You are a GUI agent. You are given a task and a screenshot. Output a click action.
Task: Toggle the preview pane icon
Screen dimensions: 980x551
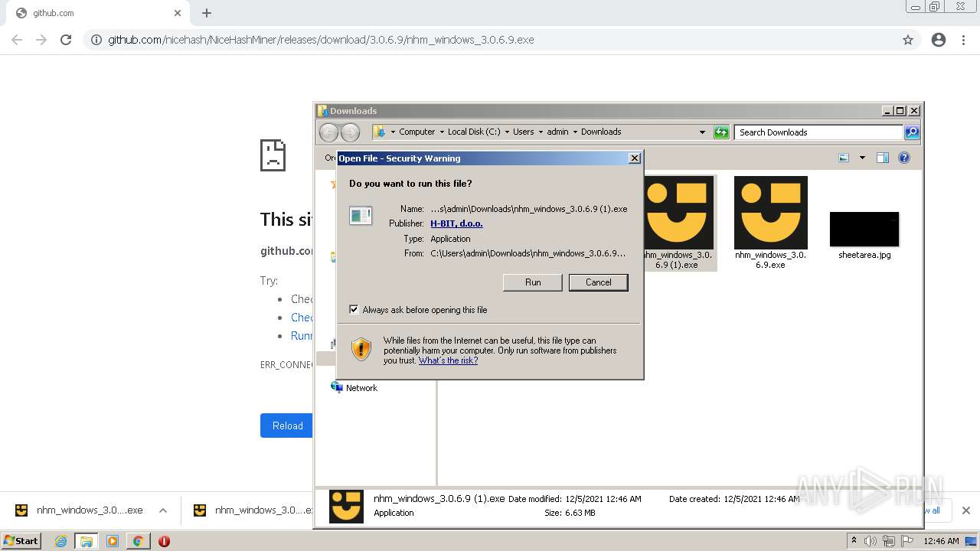(883, 158)
